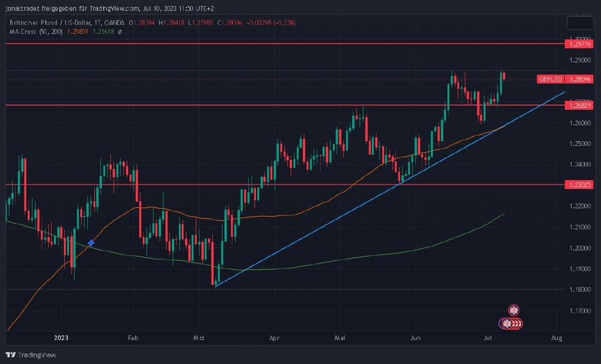The height and width of the screenshot is (364, 601).
Task: Select the 1.26829 horizontal line price label
Action: [x=579, y=105]
